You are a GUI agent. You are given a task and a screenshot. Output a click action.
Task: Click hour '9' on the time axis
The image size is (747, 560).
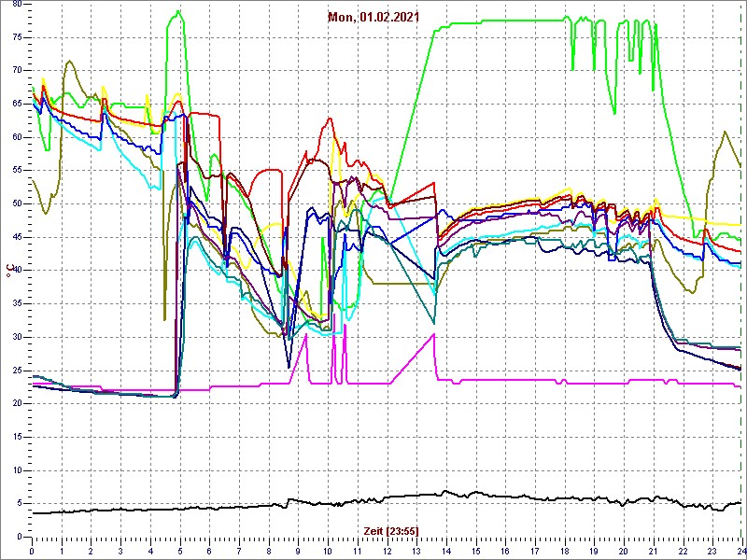point(298,551)
